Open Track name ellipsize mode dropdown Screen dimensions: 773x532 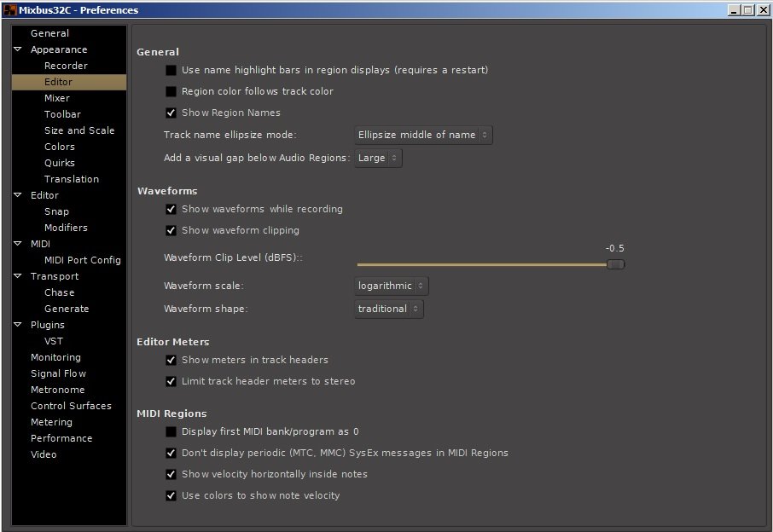(423, 135)
